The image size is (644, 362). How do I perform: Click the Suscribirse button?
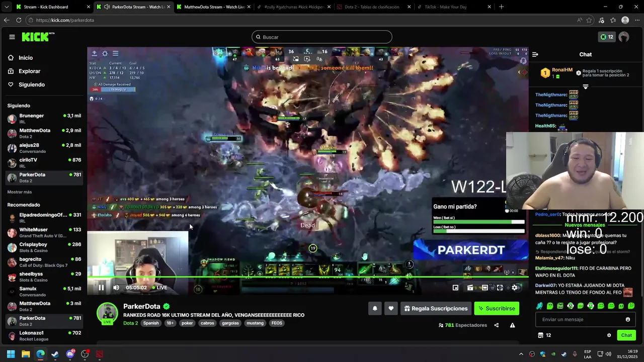[x=497, y=309]
